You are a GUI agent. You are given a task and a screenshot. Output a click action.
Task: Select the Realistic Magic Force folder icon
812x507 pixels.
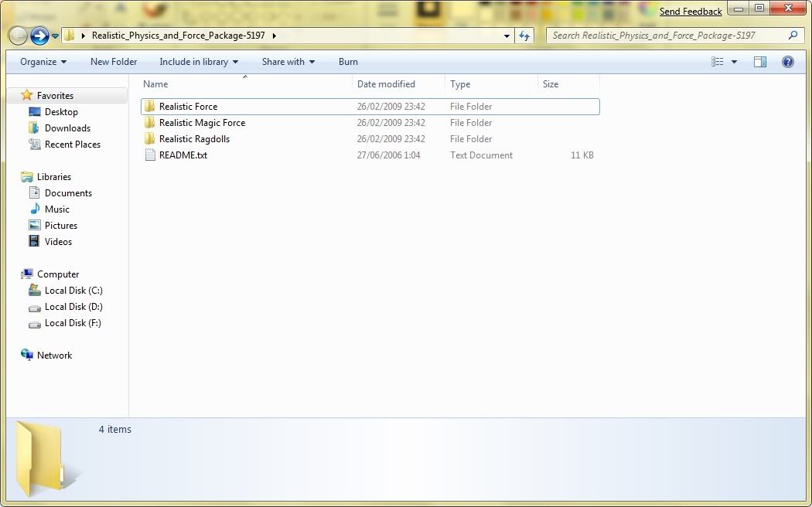pyautogui.click(x=150, y=123)
